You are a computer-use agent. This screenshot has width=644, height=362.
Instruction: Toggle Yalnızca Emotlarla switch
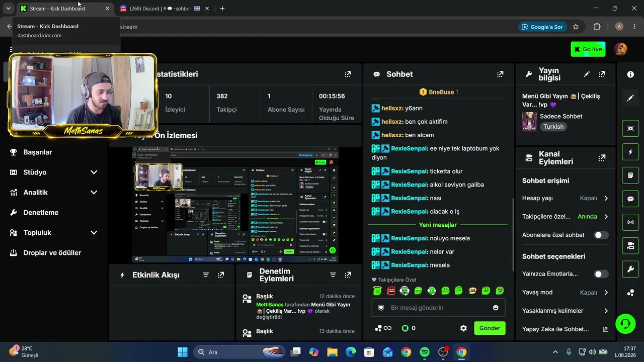(601, 274)
